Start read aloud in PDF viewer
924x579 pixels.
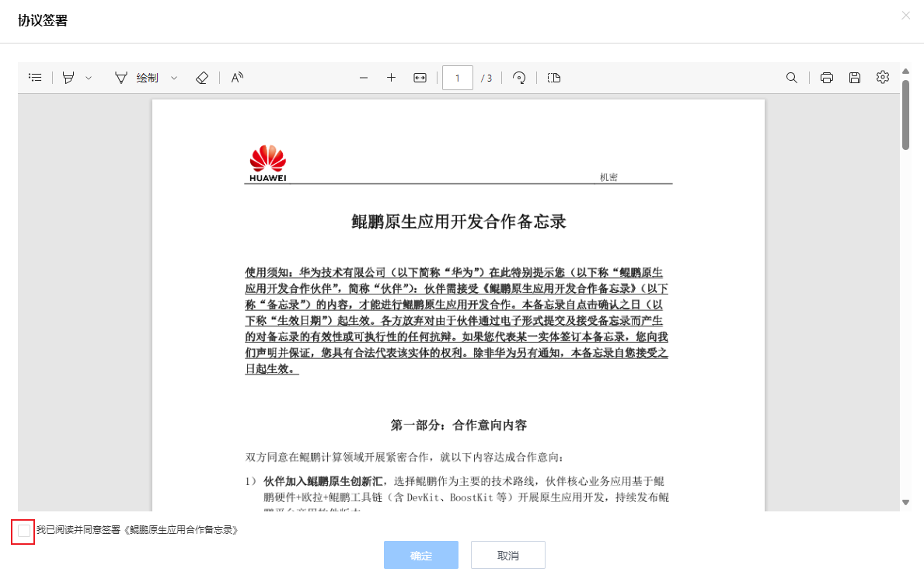point(237,77)
